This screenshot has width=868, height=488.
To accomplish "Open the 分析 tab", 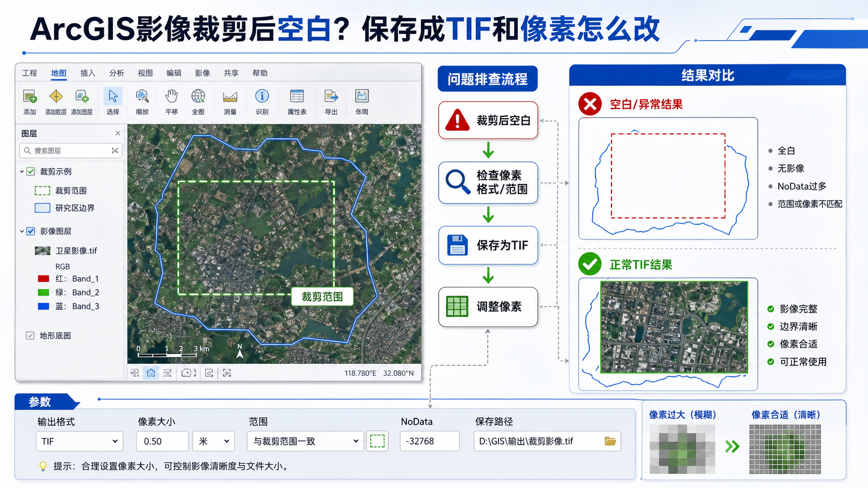I will tap(116, 73).
